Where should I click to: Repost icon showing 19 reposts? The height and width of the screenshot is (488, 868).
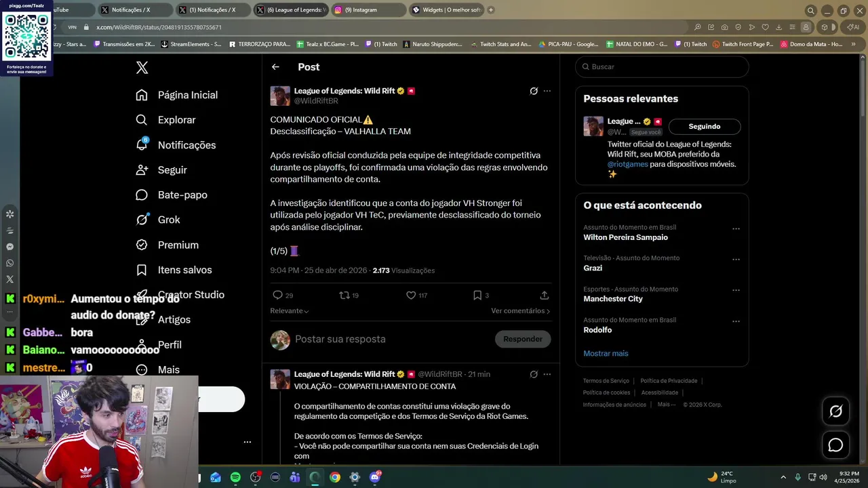[x=344, y=296]
